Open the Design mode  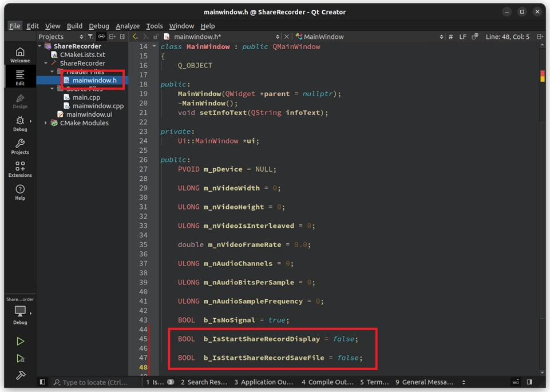tap(20, 101)
